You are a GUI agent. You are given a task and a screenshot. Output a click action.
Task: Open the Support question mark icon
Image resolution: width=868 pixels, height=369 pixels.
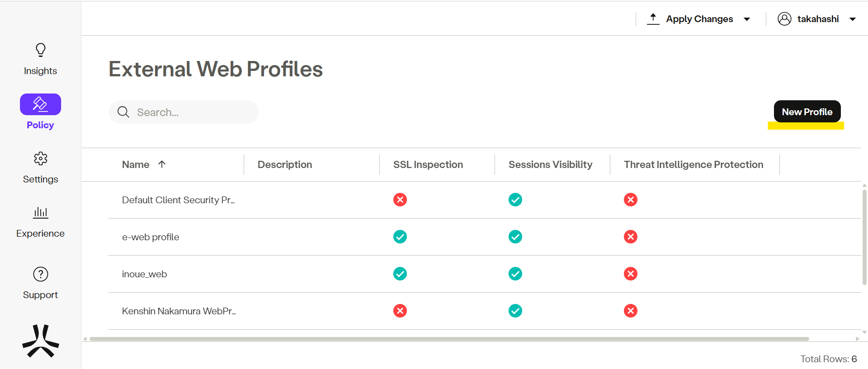point(41,274)
